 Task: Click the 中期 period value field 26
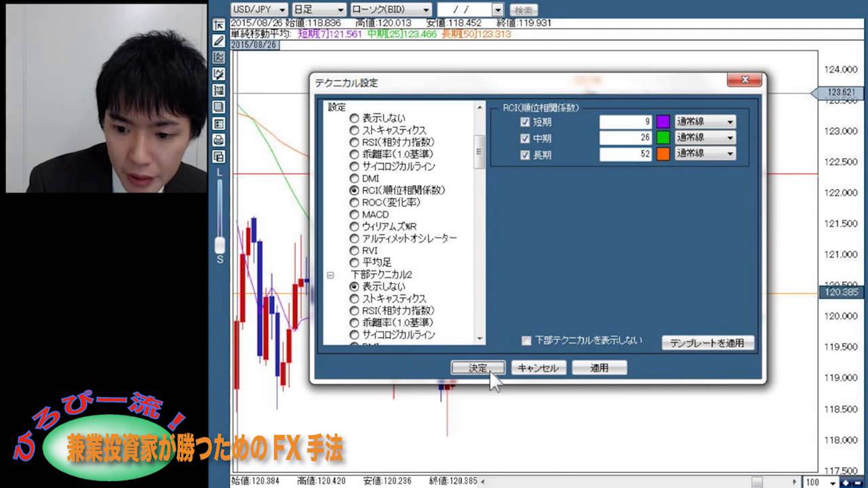click(x=625, y=138)
